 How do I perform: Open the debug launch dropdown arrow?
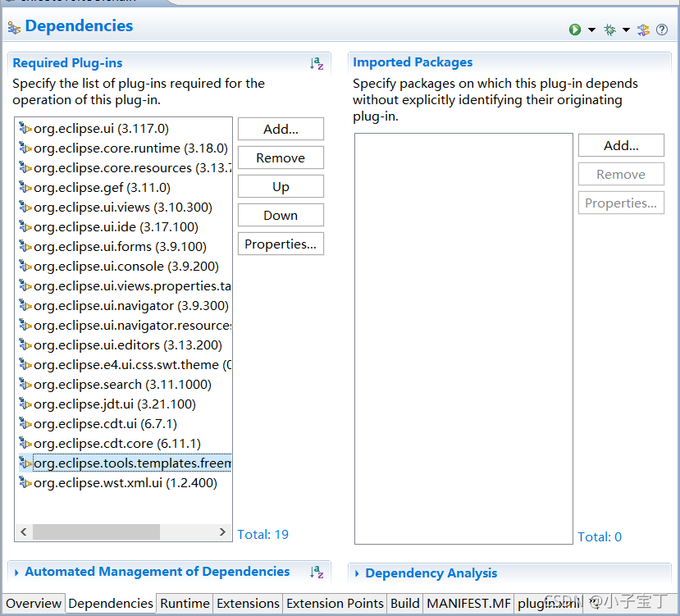626,30
